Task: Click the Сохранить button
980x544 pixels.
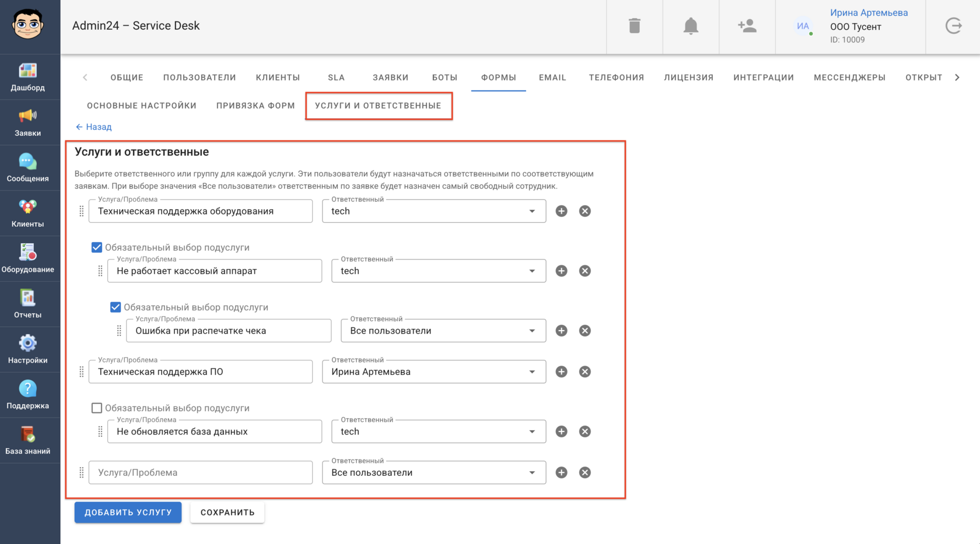Action: pos(228,513)
